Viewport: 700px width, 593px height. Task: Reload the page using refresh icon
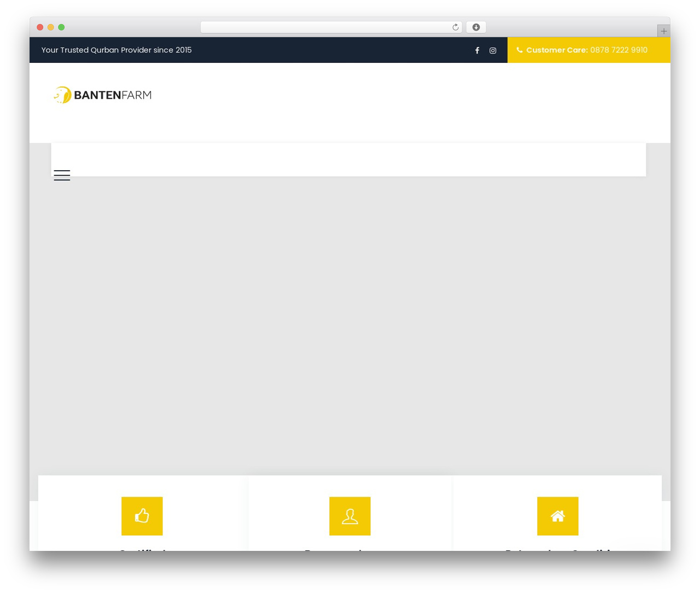click(x=455, y=27)
